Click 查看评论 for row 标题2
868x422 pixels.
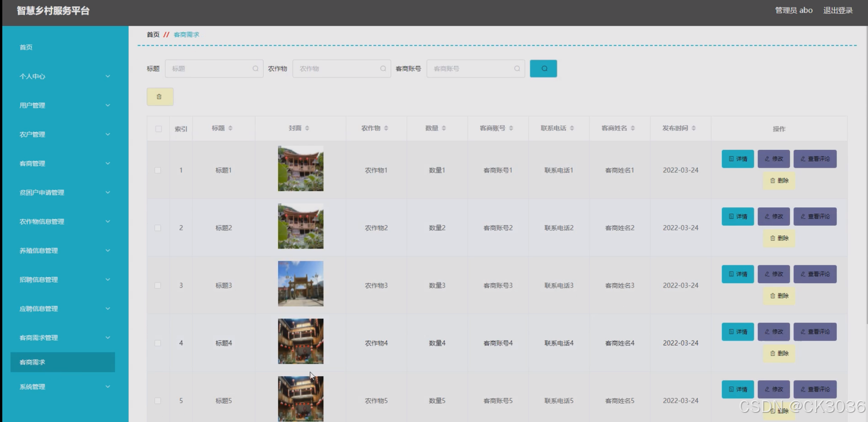point(815,216)
